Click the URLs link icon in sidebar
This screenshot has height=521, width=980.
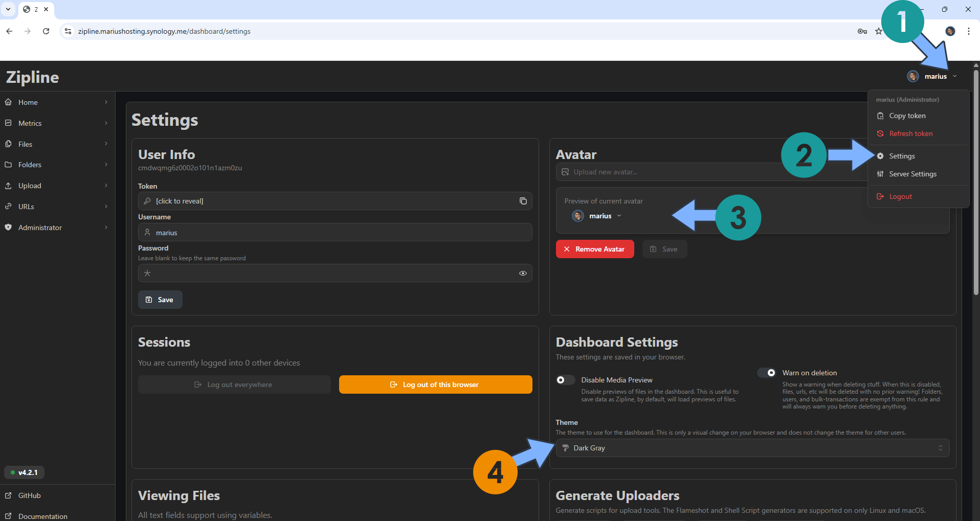(x=8, y=207)
